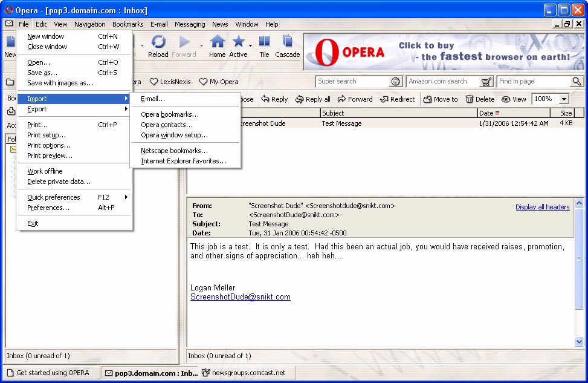Open the Bookmarks menu

pyautogui.click(x=128, y=24)
